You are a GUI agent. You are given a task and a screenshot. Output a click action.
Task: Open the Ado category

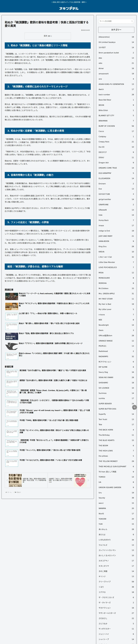(116, 58)
